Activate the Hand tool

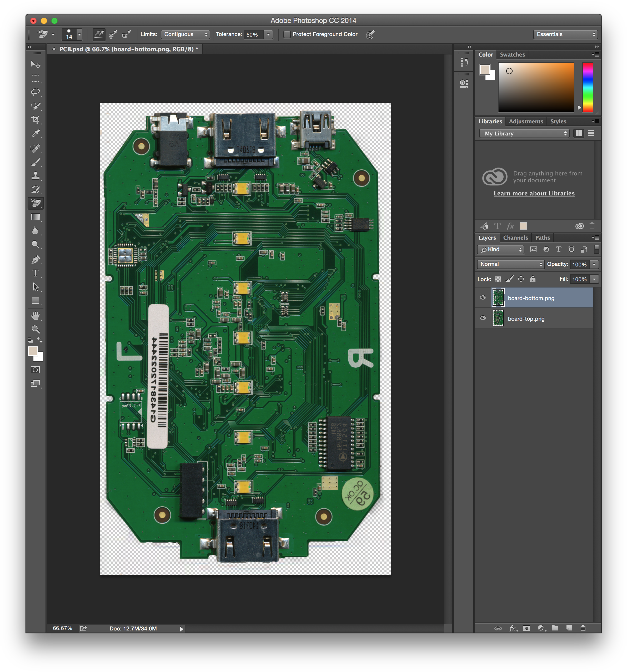[36, 315]
